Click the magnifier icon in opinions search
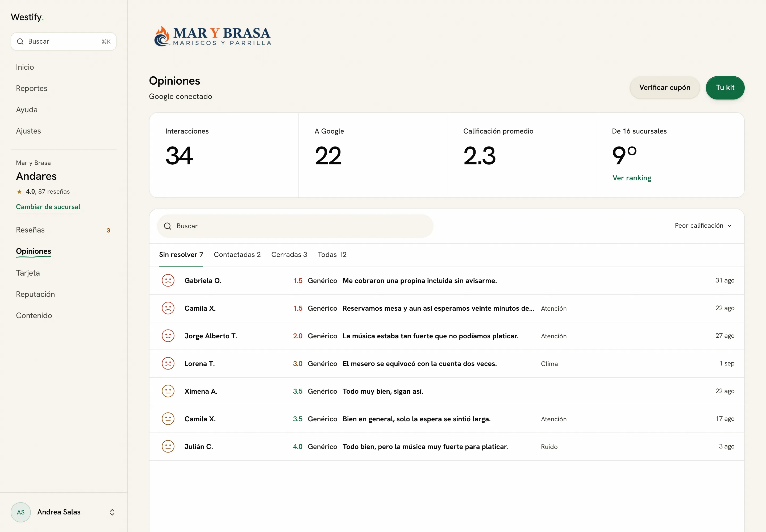This screenshot has height=532, width=766. [168, 226]
